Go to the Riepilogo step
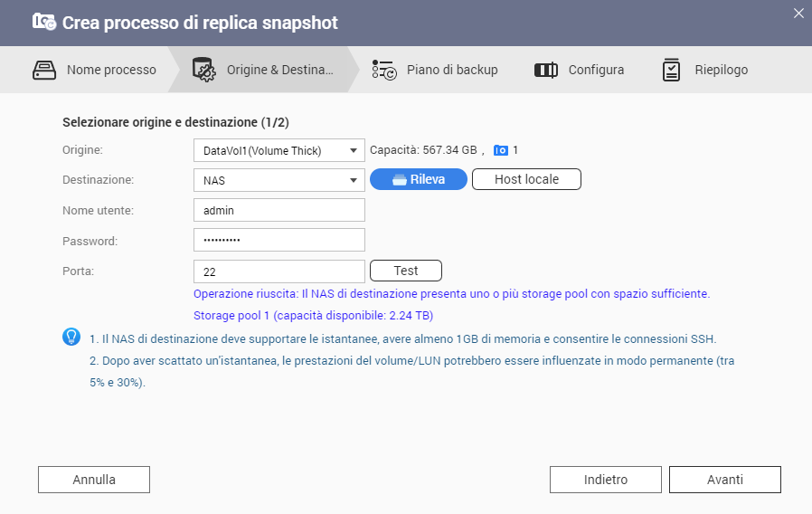Screen dimensions: 812x514 pyautogui.click(x=704, y=70)
